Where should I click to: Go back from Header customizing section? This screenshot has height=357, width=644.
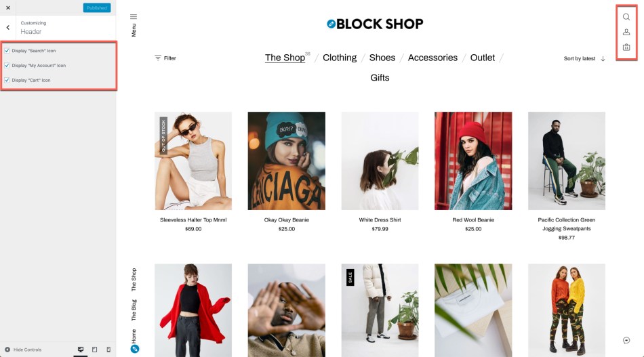coord(8,28)
